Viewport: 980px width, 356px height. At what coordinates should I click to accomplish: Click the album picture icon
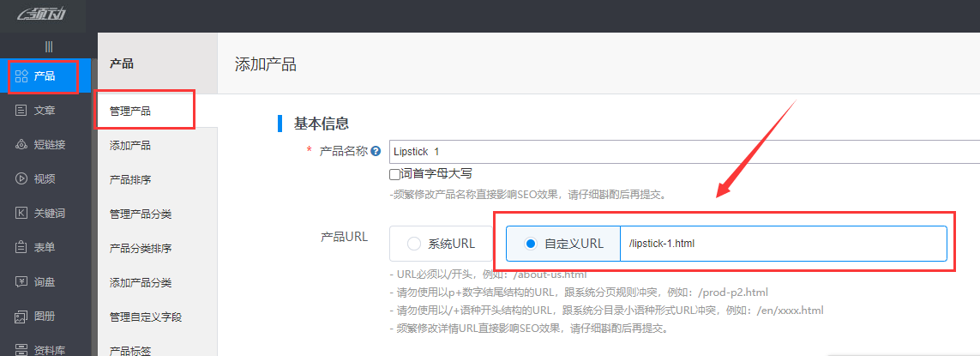21,317
